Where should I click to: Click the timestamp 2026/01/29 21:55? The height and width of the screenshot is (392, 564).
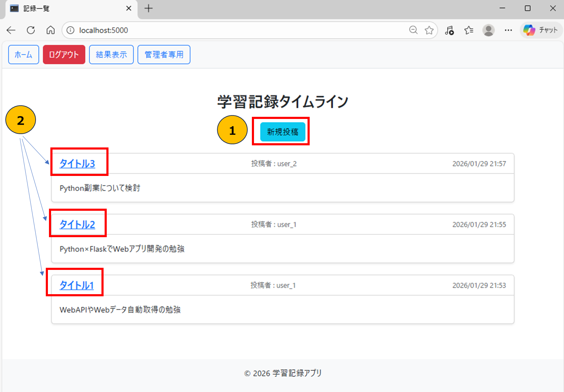[x=479, y=225]
